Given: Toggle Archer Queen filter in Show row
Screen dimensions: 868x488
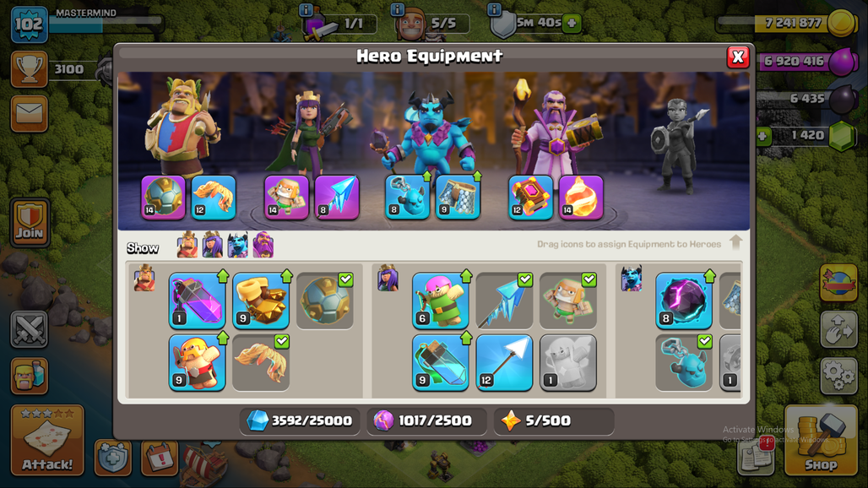Looking at the screenshot, I should point(213,245).
